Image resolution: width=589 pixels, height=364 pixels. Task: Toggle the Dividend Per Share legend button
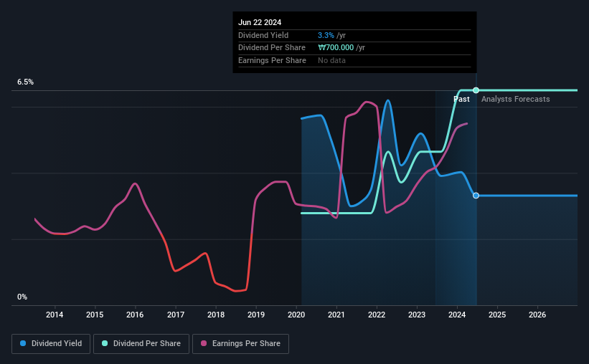point(141,344)
